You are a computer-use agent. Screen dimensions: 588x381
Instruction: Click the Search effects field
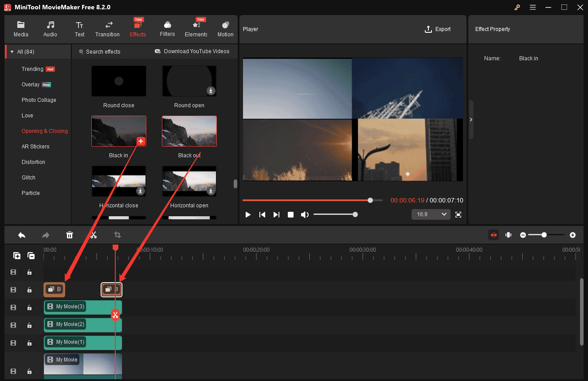pyautogui.click(x=103, y=52)
